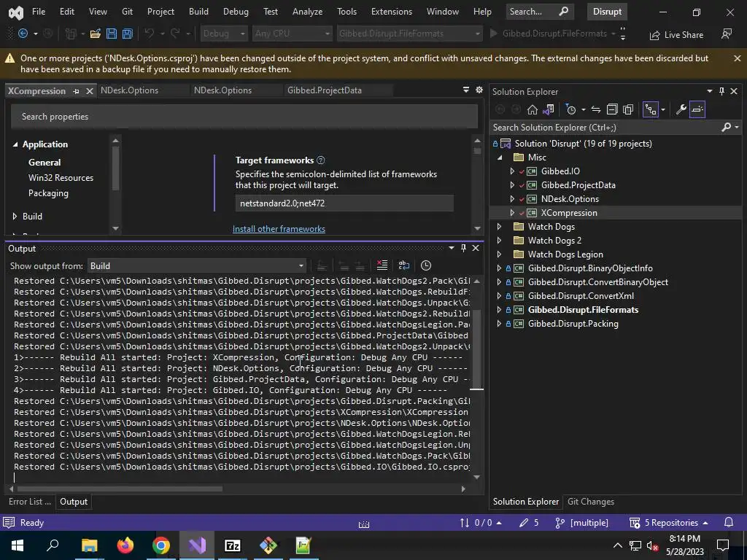The height and width of the screenshot is (560, 747).
Task: Open the Build menu
Action: (198, 12)
